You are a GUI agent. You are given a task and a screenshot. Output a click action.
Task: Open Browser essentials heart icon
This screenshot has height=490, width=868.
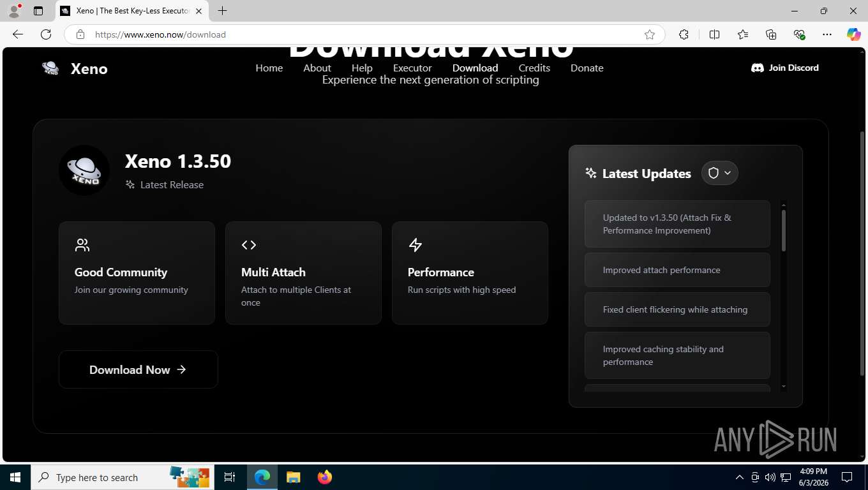point(799,34)
